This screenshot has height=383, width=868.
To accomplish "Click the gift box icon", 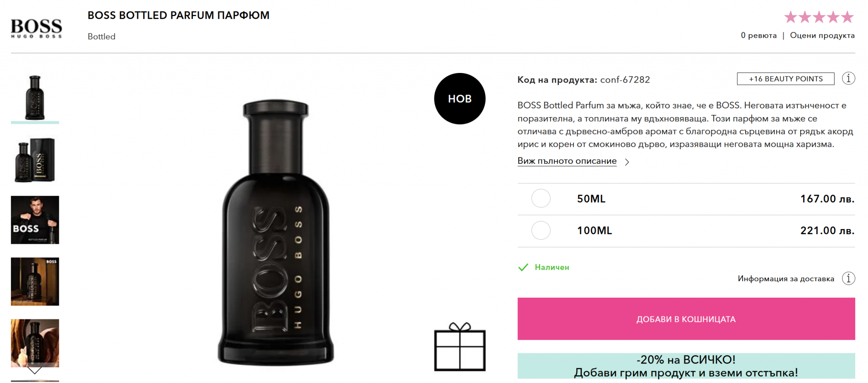I will coord(460,347).
